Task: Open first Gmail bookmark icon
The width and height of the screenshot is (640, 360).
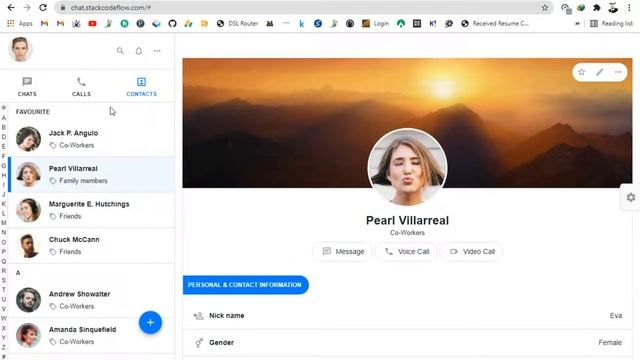Action: (x=44, y=24)
